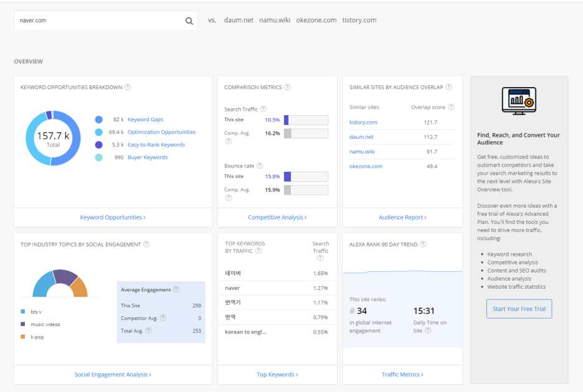Image resolution: width=583 pixels, height=392 pixels.
Task: Click help icon under Search Traffic Comp. Avg.
Action: point(229,141)
